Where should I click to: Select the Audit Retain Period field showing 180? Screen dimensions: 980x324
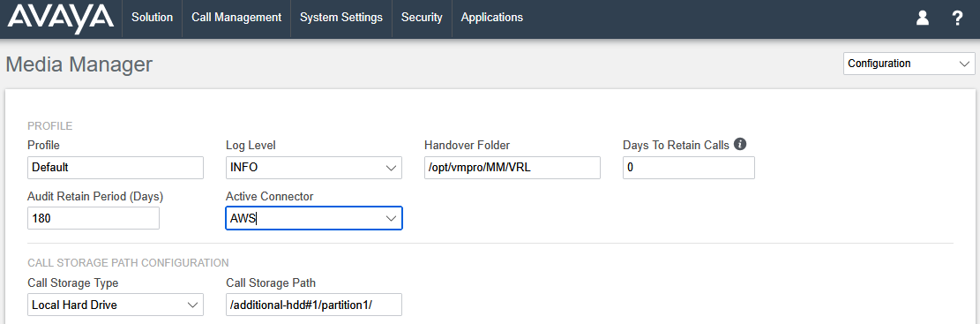(94, 218)
